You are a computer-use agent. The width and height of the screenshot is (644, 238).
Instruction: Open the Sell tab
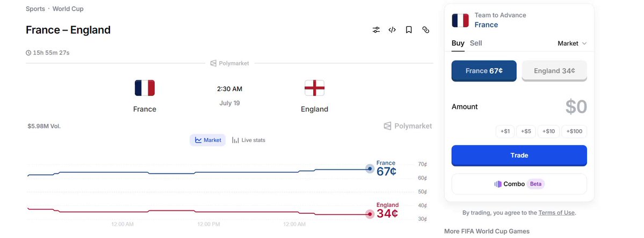click(476, 43)
